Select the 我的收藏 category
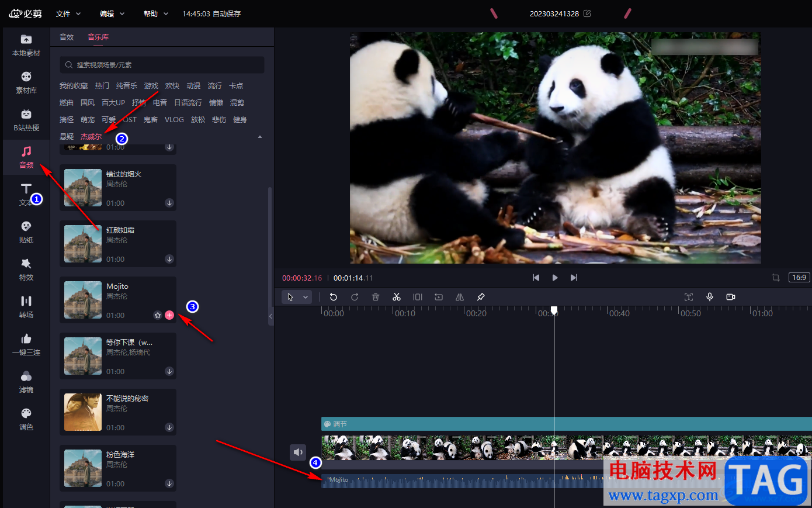The height and width of the screenshot is (508, 812). (74, 86)
